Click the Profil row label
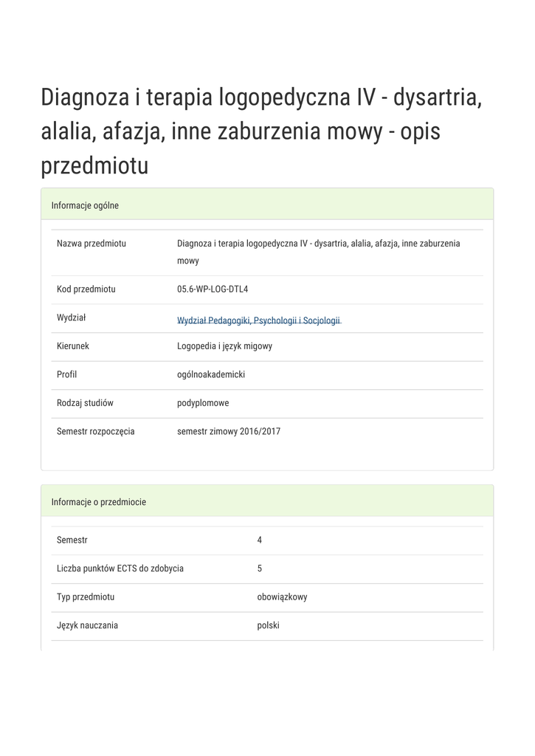The height and width of the screenshot is (756, 535). click(x=67, y=374)
